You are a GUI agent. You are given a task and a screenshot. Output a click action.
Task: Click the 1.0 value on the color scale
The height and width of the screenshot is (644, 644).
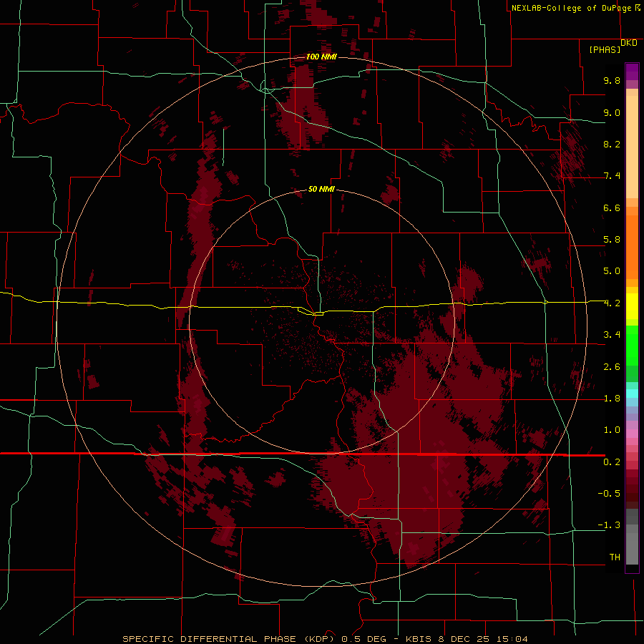[612, 430]
